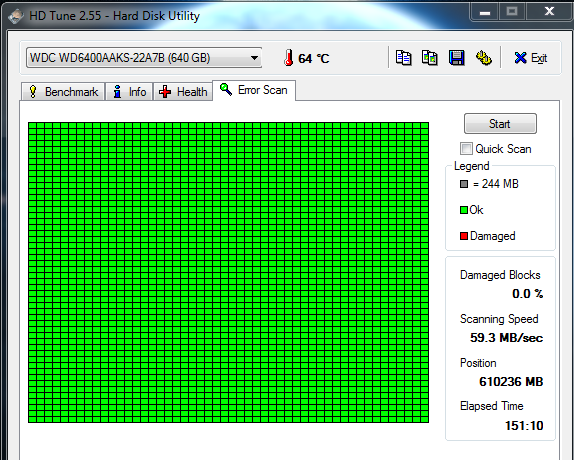574x460 pixels.
Task: Go to the Health tab
Action: 183,91
